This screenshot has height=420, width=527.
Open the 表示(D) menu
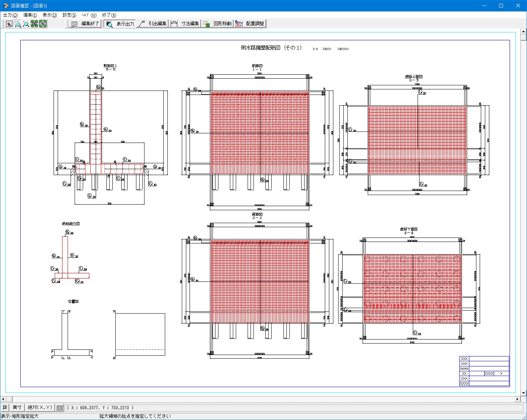(x=50, y=15)
